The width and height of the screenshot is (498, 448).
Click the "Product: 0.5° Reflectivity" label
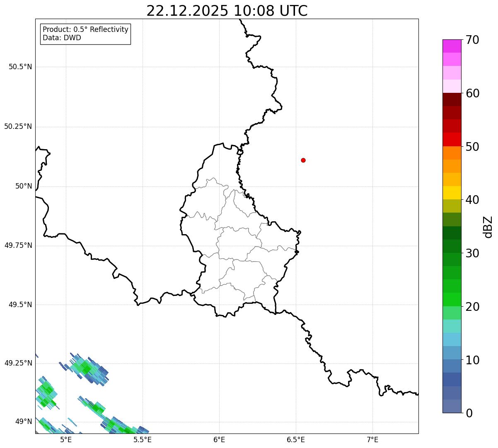click(x=86, y=30)
